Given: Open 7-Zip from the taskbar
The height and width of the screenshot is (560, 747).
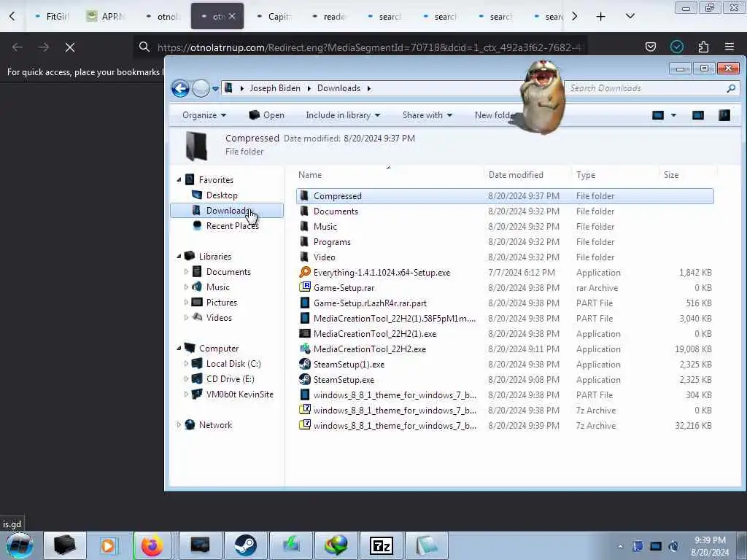Looking at the screenshot, I should click(x=382, y=545).
